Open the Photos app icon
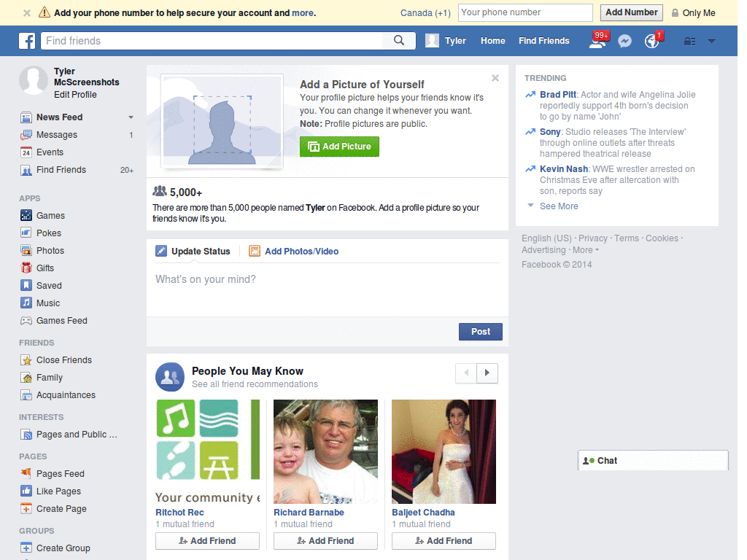 [26, 251]
